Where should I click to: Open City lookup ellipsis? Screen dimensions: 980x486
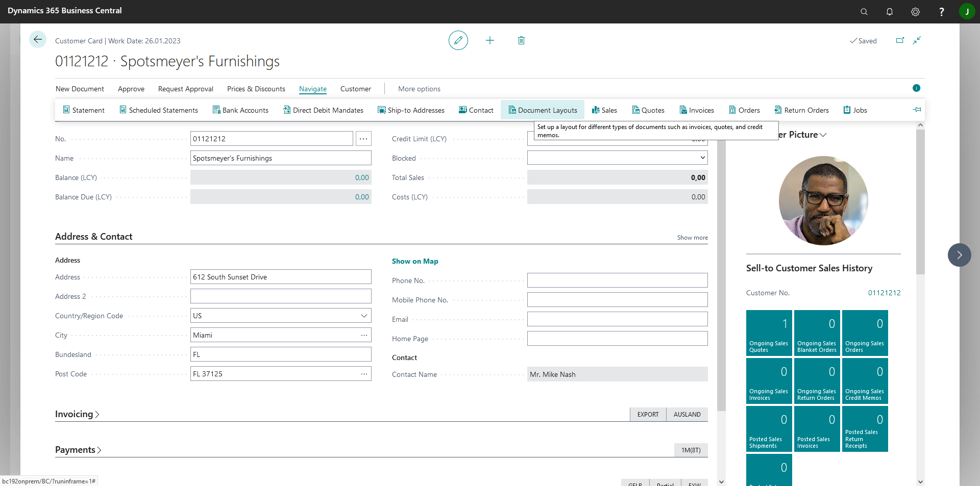click(364, 335)
